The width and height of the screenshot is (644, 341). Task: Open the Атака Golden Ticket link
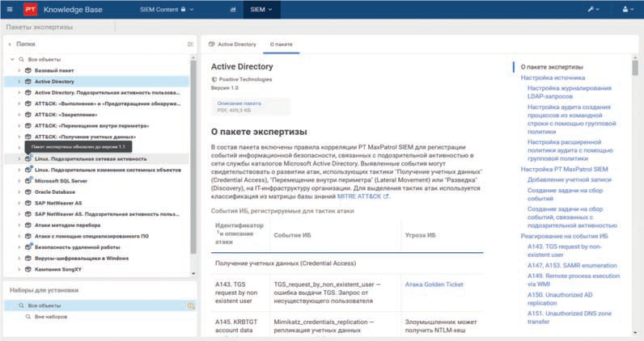(434, 284)
